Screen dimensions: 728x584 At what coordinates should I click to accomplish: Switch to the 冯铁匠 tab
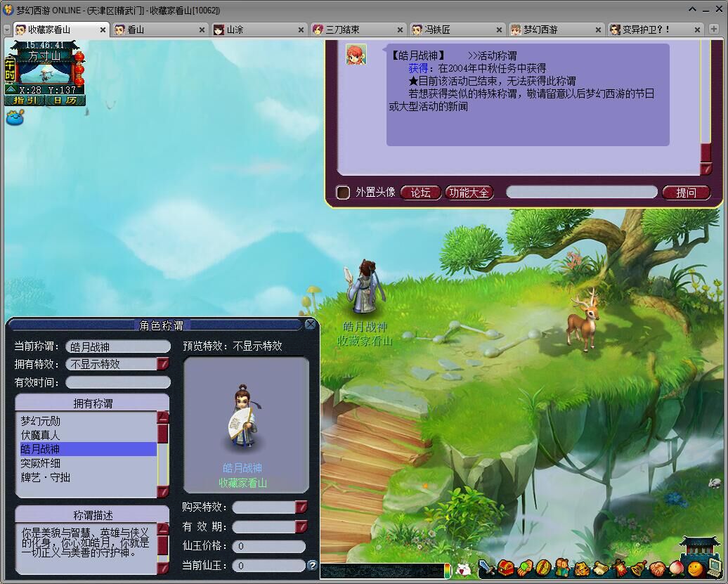pyautogui.click(x=457, y=30)
